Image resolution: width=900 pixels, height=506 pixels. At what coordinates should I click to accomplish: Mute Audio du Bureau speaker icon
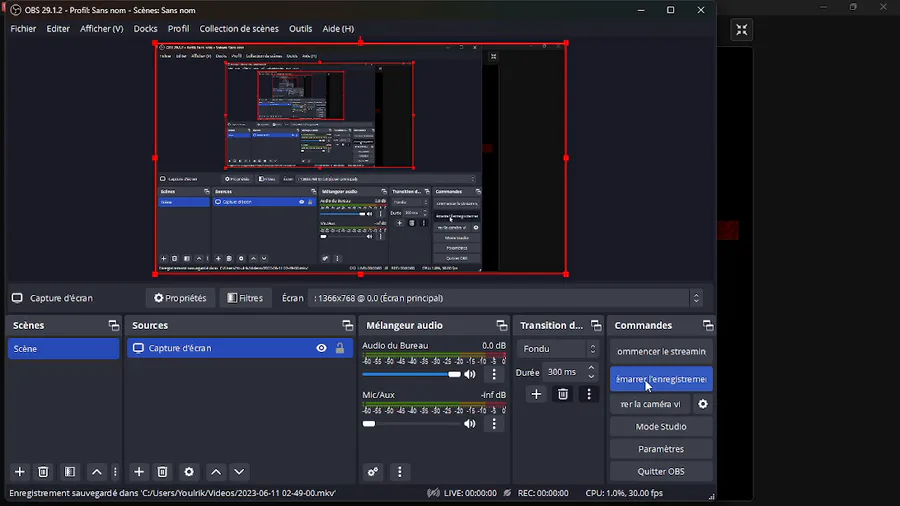[x=470, y=374]
